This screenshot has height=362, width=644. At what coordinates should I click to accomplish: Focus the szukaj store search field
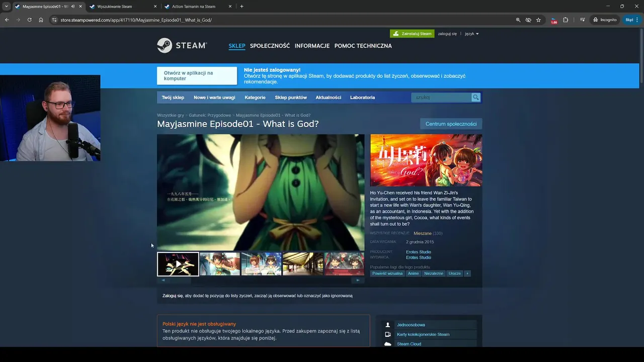coord(442,98)
